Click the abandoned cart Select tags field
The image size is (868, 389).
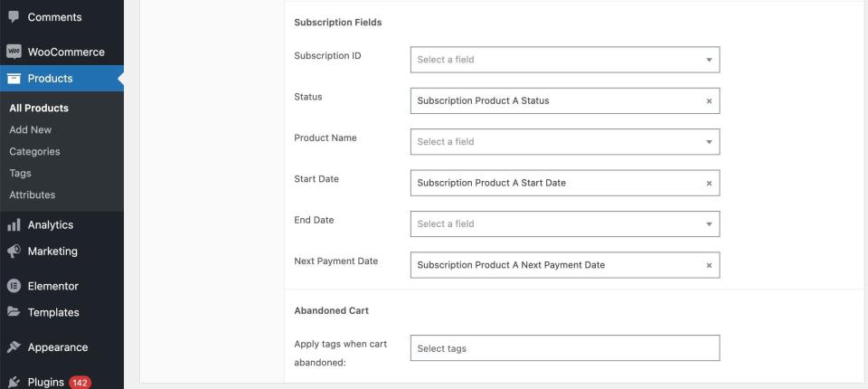(564, 348)
